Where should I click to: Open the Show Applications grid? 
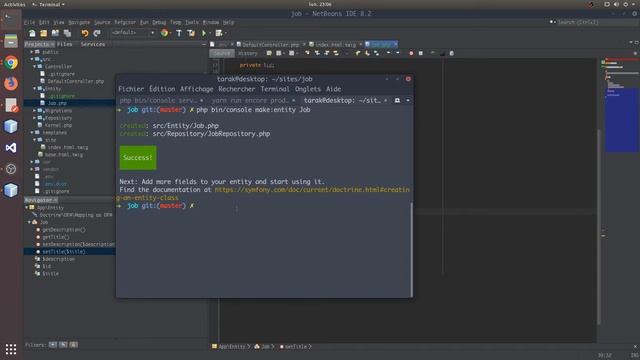tap(11, 349)
